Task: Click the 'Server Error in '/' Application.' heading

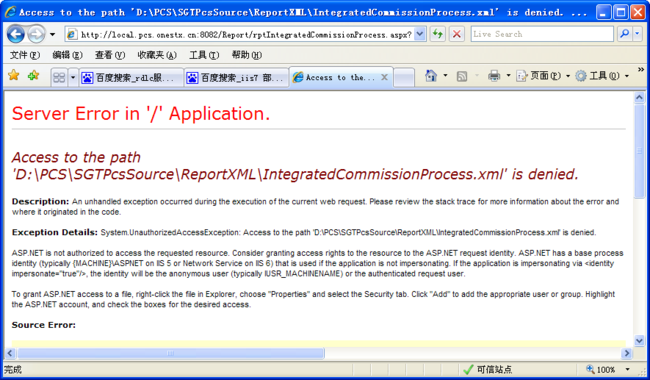Action: [x=141, y=114]
